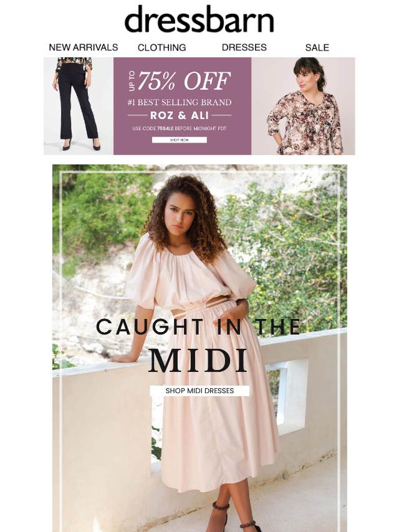Click the large MIDI heading
Screen dimensions: 399x532
198,360
